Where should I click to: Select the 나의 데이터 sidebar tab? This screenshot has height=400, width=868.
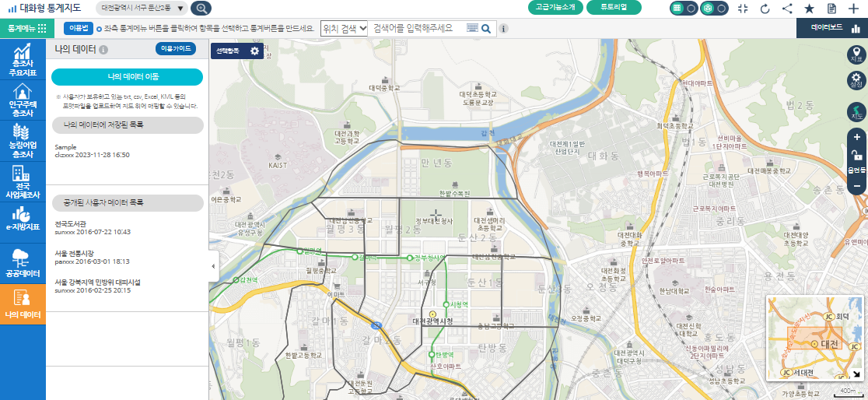[x=23, y=304]
